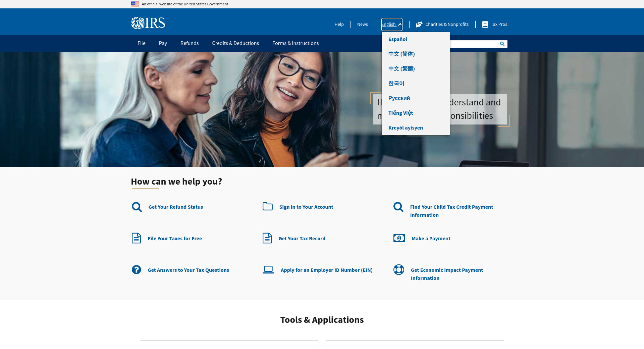Screen dimensions: 644x349
Task: Select Español from the language list
Action: tap(397, 39)
